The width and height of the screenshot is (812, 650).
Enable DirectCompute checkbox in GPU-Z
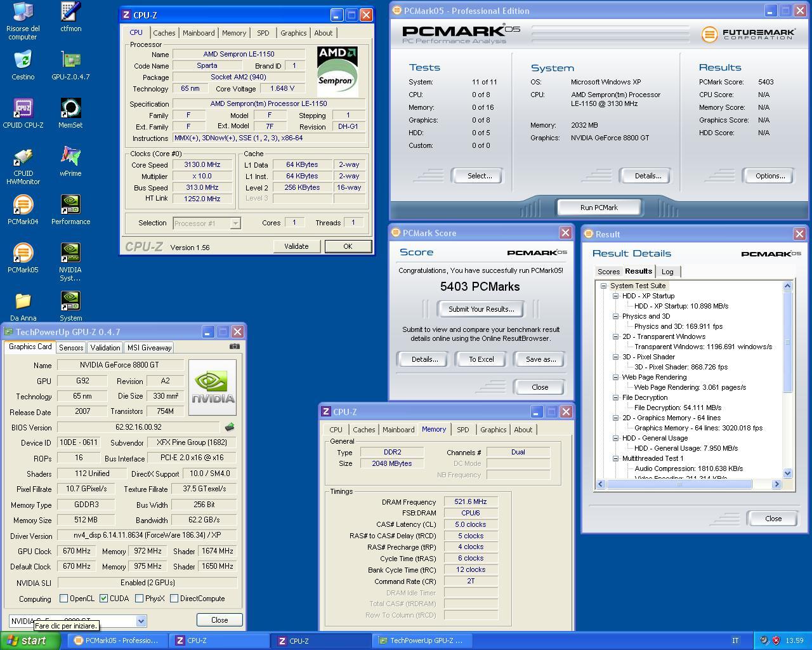tap(174, 598)
